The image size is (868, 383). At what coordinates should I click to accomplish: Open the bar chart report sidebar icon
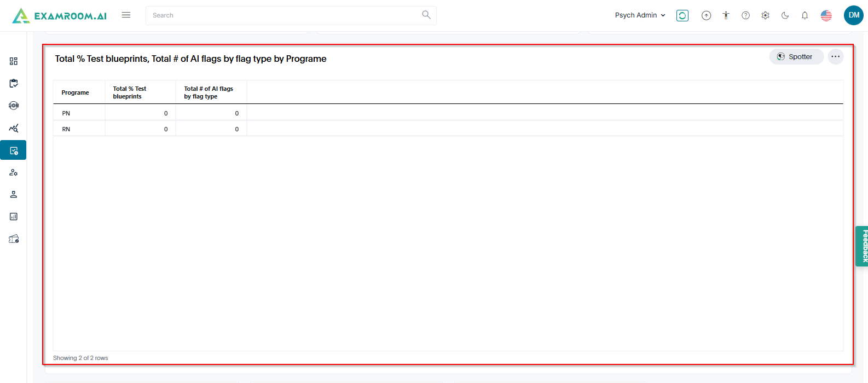click(14, 217)
